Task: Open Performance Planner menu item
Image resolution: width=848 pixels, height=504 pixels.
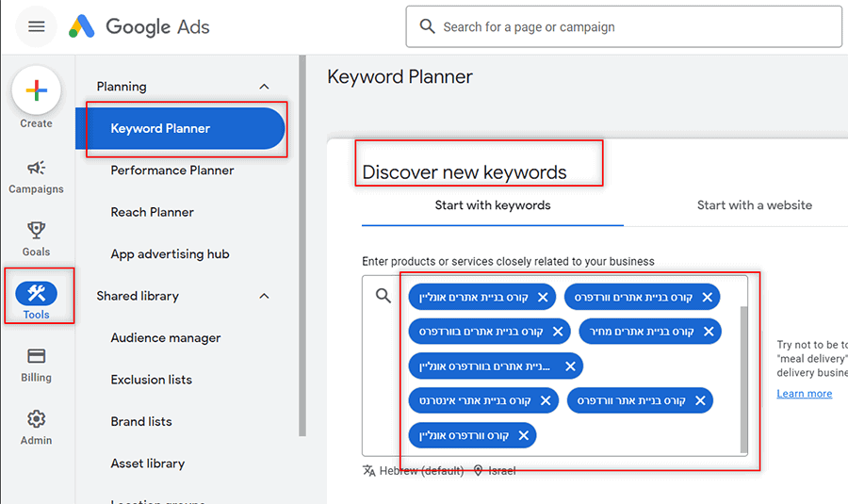Action: click(172, 171)
